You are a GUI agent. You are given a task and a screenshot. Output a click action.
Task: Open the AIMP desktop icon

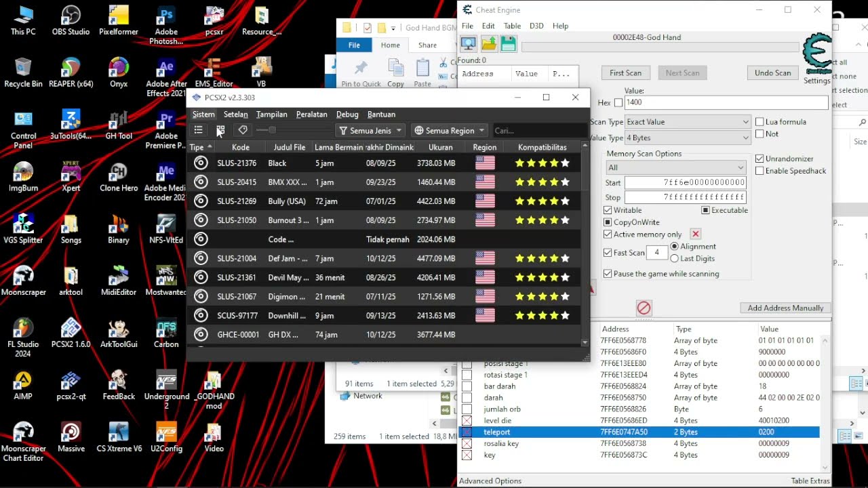click(23, 385)
